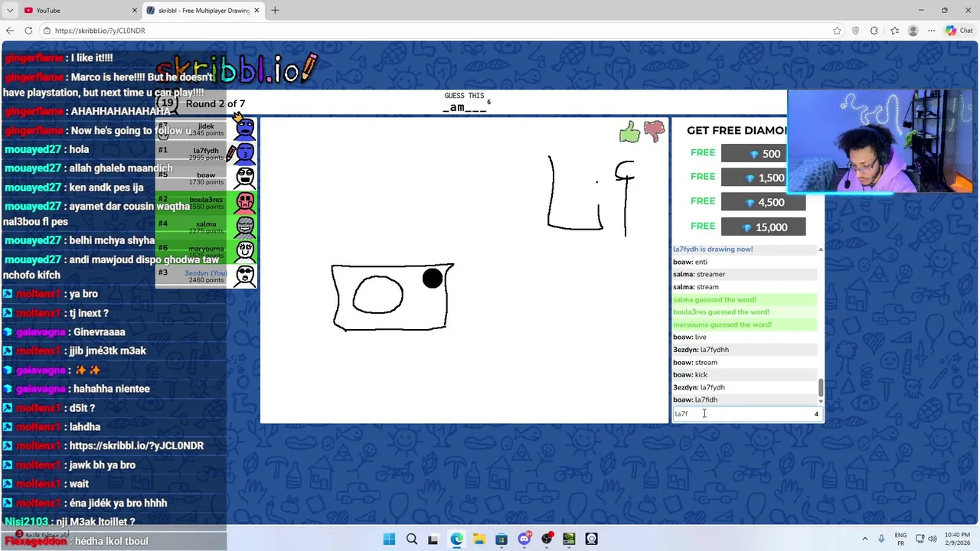Open the Copilot Chat button
Screen dimensions: 980x551
point(959,31)
